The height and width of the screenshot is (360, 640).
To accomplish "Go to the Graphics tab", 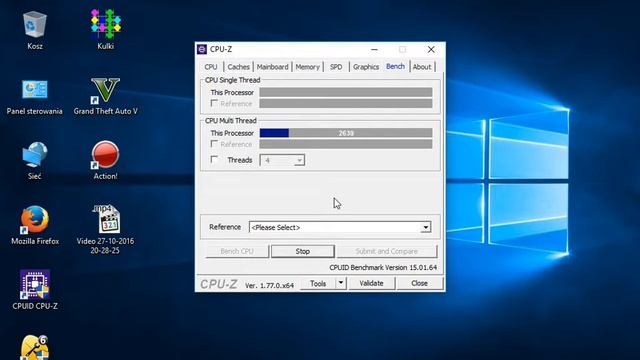I will click(x=366, y=67).
